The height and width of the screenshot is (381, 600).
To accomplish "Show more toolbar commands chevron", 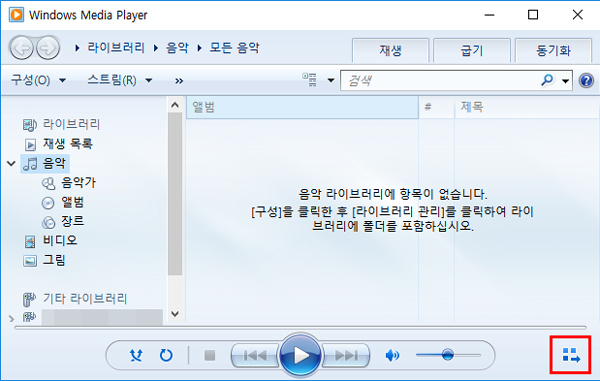I will coord(179,81).
